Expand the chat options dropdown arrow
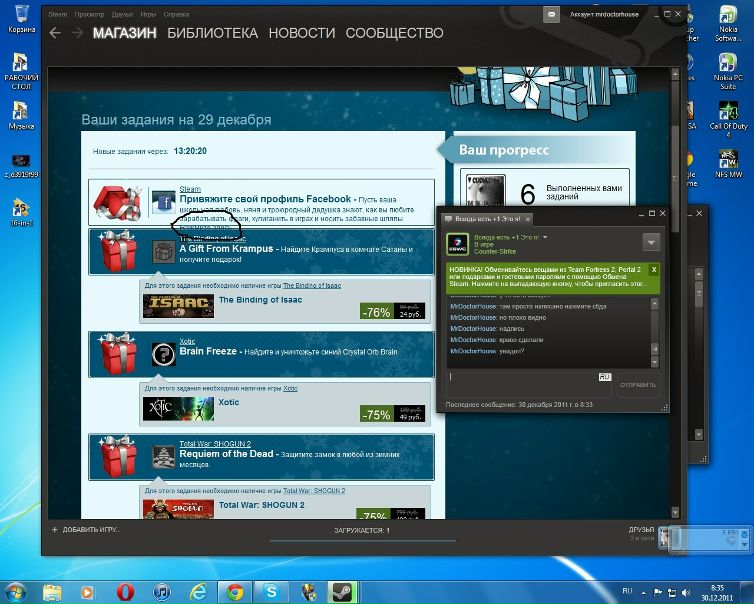Screen dimensions: 754x604 pyautogui.click(x=651, y=242)
